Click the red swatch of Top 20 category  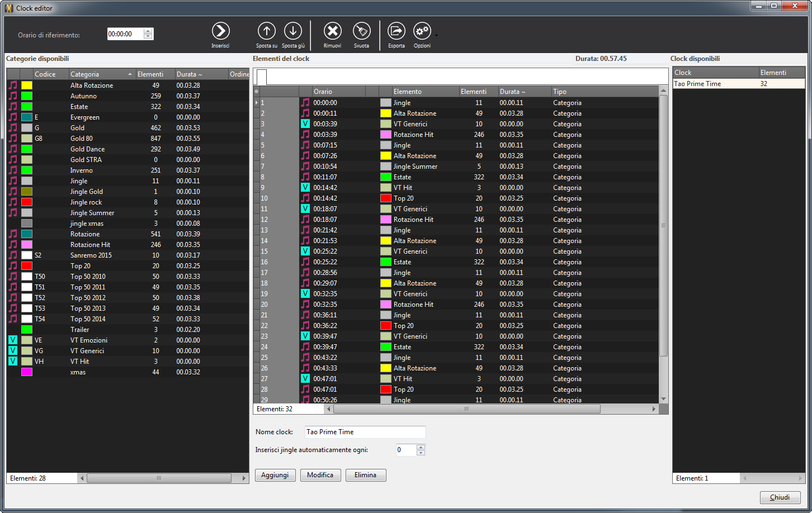tap(27, 266)
